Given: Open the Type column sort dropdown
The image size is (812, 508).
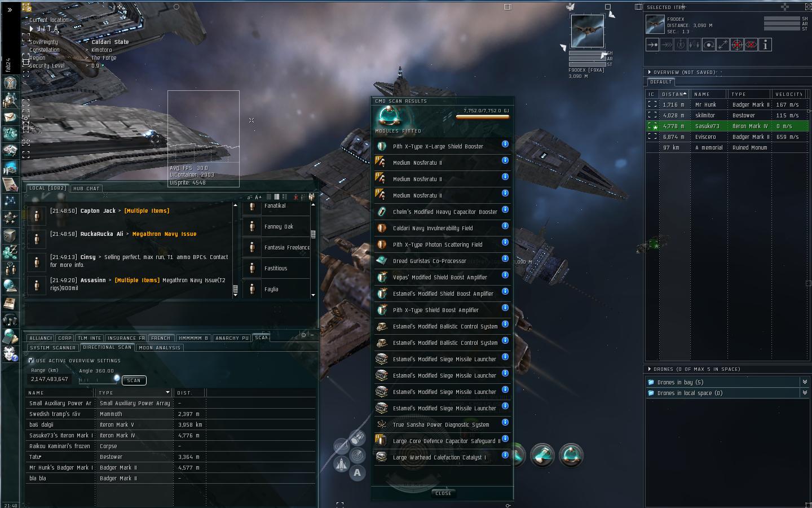Looking at the screenshot, I should tap(167, 392).
